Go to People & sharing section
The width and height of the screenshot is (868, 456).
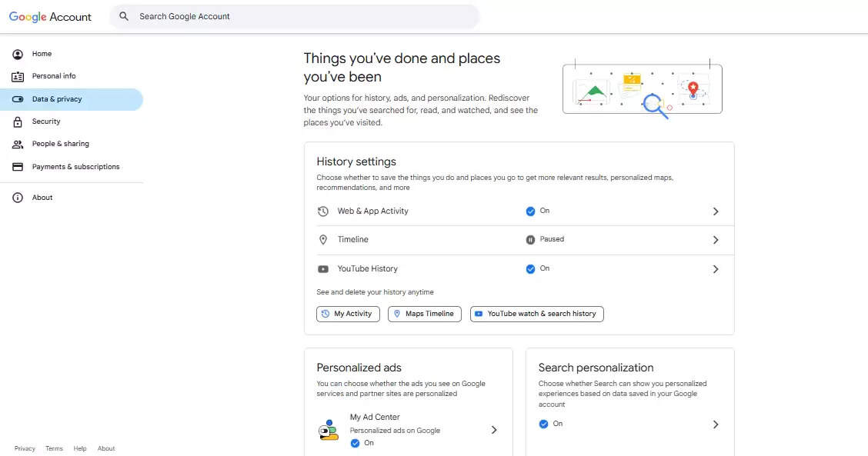[60, 144]
